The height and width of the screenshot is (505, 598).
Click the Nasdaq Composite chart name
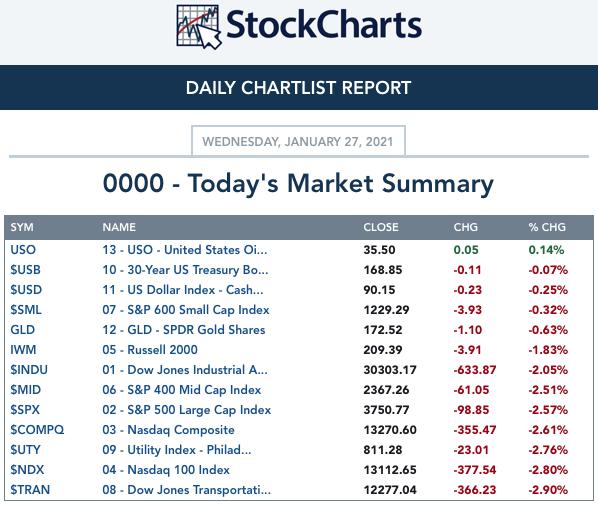pos(168,430)
